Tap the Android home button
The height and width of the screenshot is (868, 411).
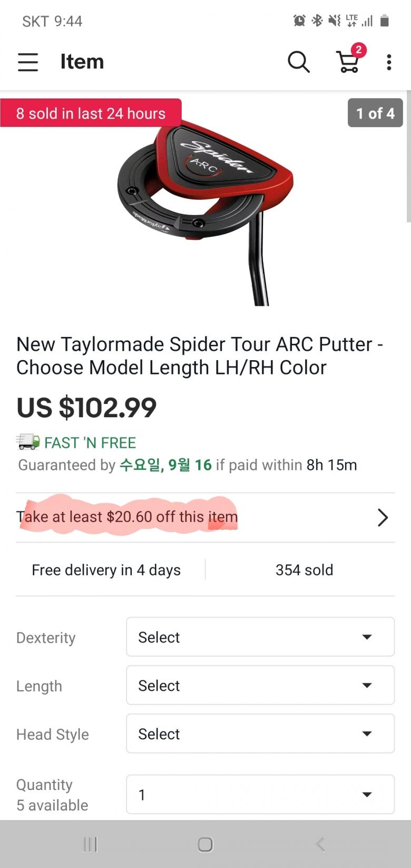click(x=205, y=844)
